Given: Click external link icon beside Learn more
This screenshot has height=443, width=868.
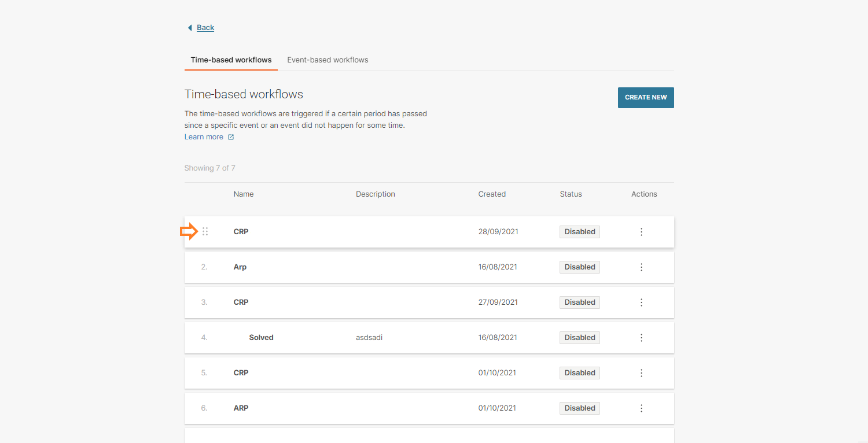Looking at the screenshot, I should tap(231, 137).
